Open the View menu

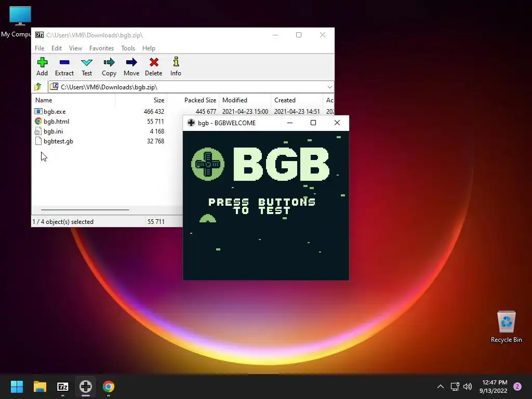76,48
